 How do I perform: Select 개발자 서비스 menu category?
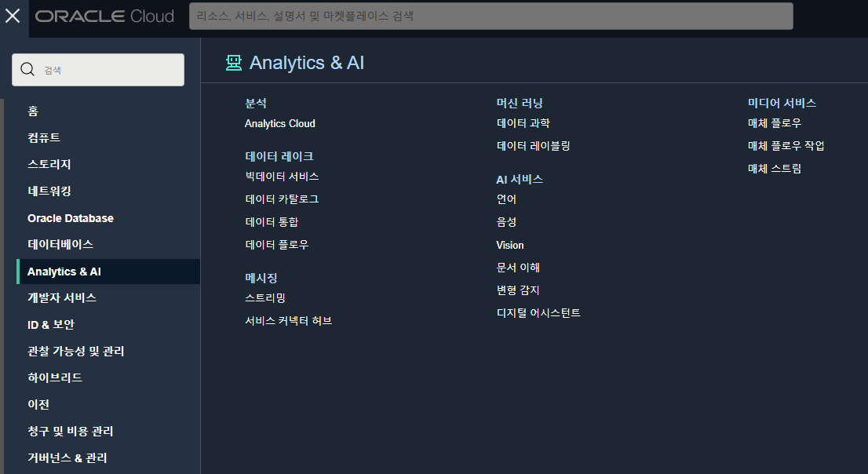[62, 298]
